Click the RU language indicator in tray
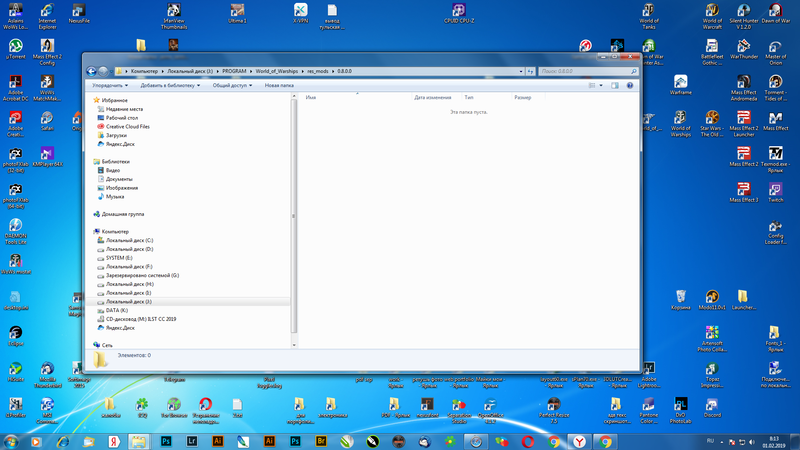This screenshot has width=800, height=450. tap(710, 441)
